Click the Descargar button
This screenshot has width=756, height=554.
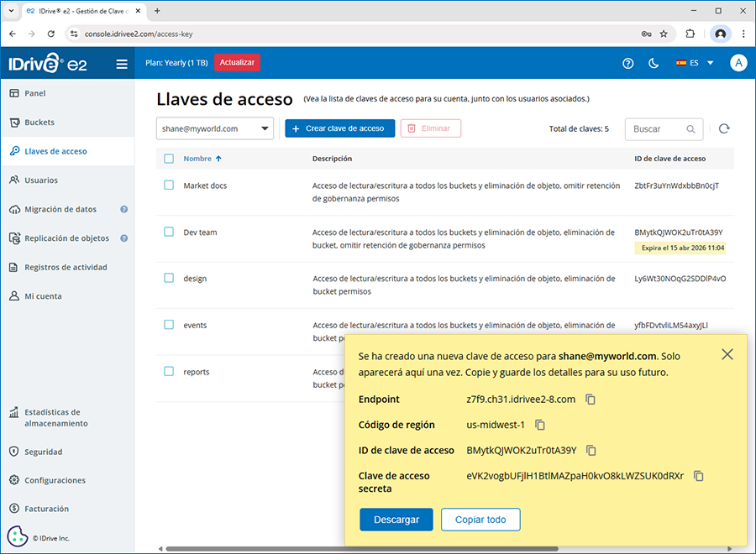pos(396,520)
